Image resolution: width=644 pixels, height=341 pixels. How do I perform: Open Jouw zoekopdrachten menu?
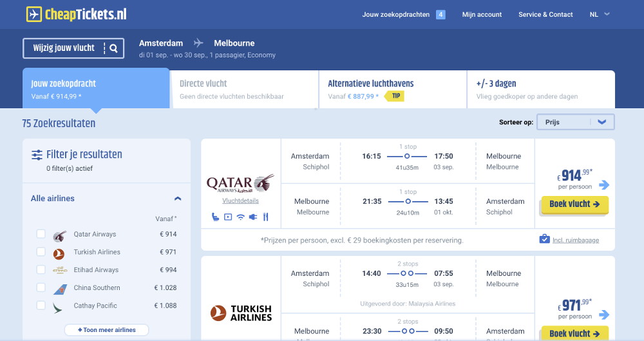[396, 14]
